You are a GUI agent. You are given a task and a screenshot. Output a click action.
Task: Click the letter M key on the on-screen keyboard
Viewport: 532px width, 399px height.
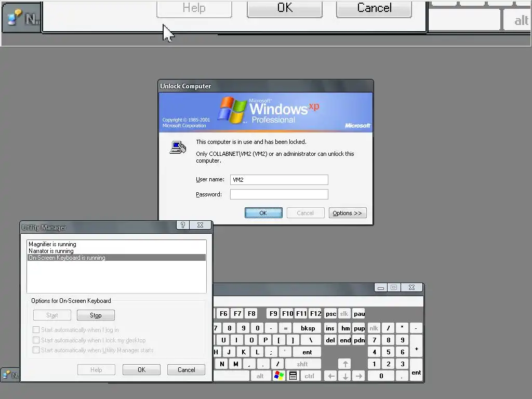click(235, 364)
